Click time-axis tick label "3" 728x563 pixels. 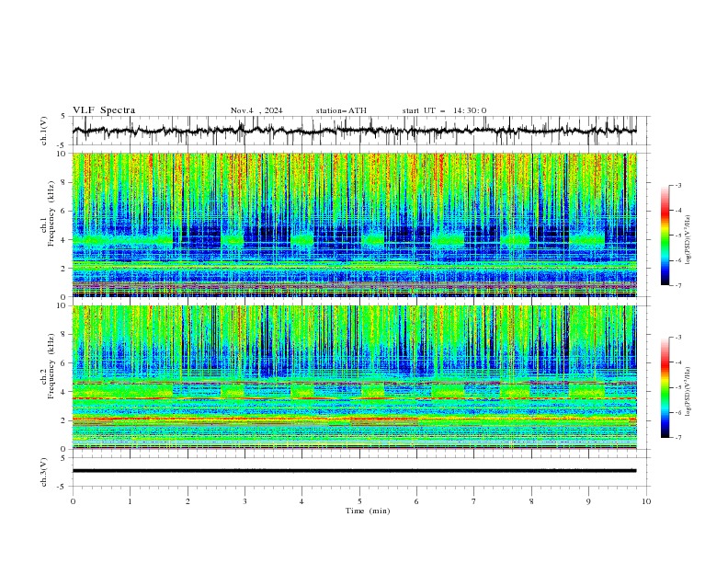click(x=245, y=501)
